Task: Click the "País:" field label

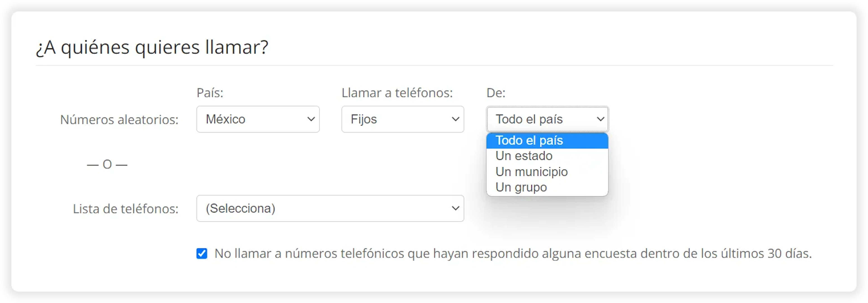Action: pyautogui.click(x=210, y=93)
